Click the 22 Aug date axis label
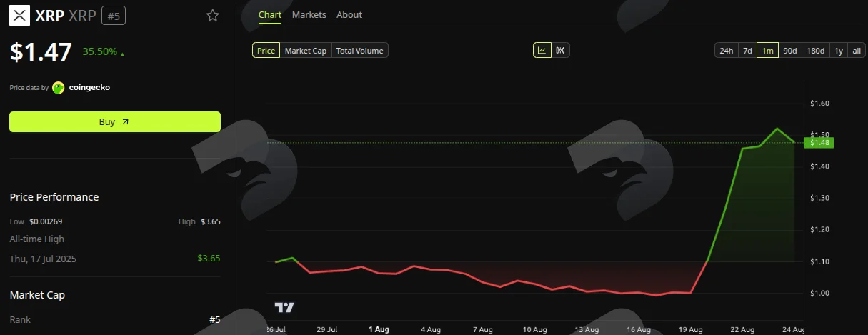Image resolution: width=868 pixels, height=335 pixels. (742, 329)
